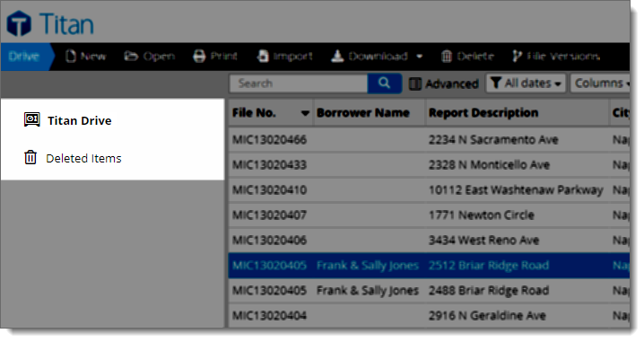Click the New document icon
This screenshot has height=342, width=644.
71,56
